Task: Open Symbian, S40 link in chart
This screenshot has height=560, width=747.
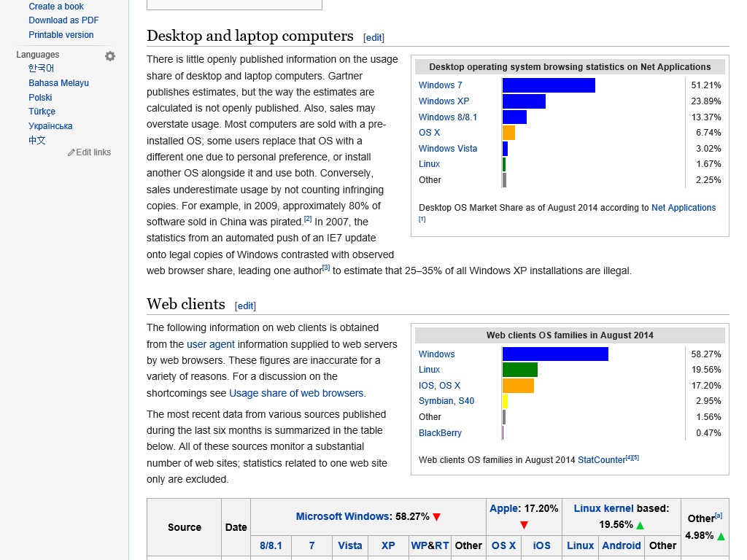Action: 446,401
